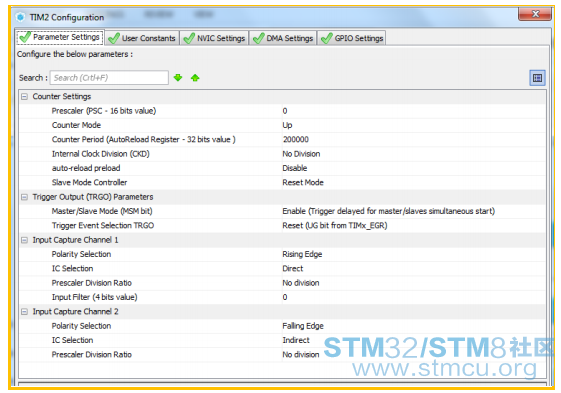Edit the Input Filter value 0
The image size is (561, 393).
click(x=285, y=297)
